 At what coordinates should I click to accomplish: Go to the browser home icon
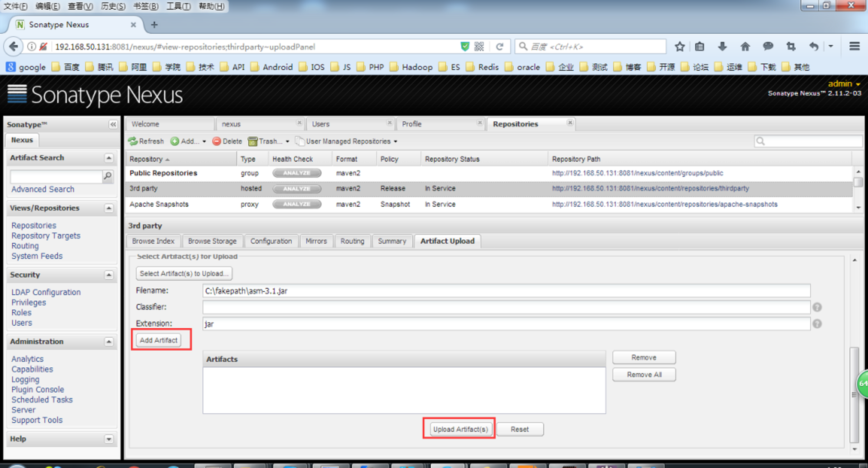[x=745, y=46]
